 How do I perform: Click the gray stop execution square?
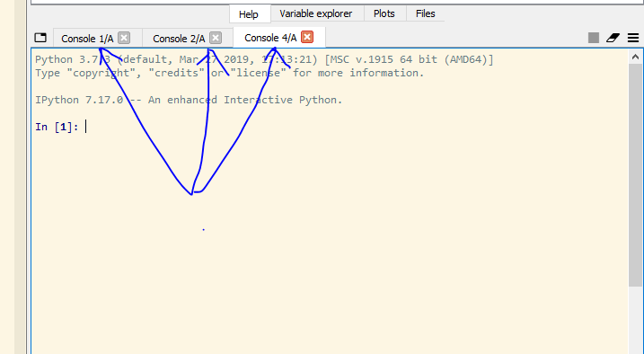point(594,38)
